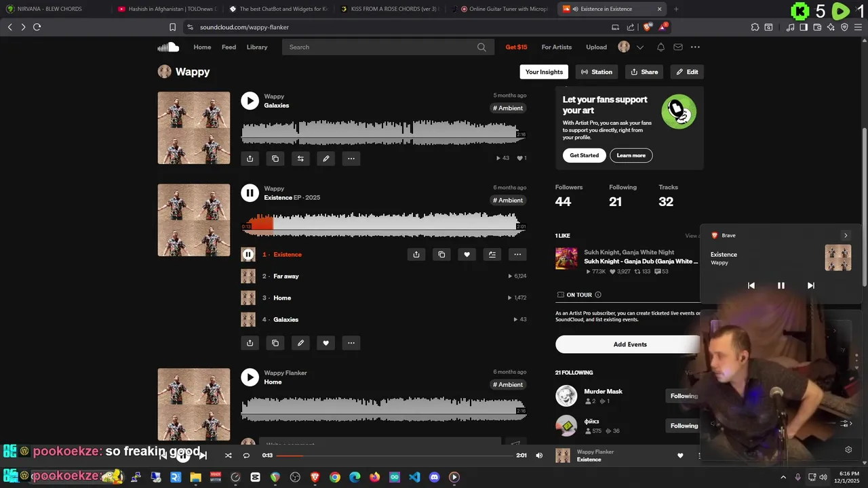Pause the Existence EP playback
The height and width of the screenshot is (488, 868).
click(250, 193)
